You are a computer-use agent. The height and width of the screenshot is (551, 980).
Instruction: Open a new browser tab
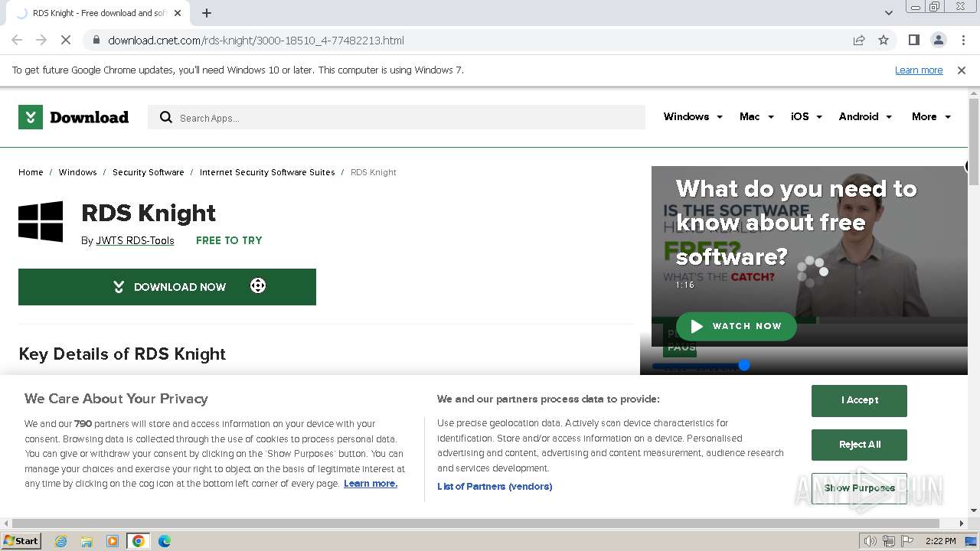tap(207, 13)
